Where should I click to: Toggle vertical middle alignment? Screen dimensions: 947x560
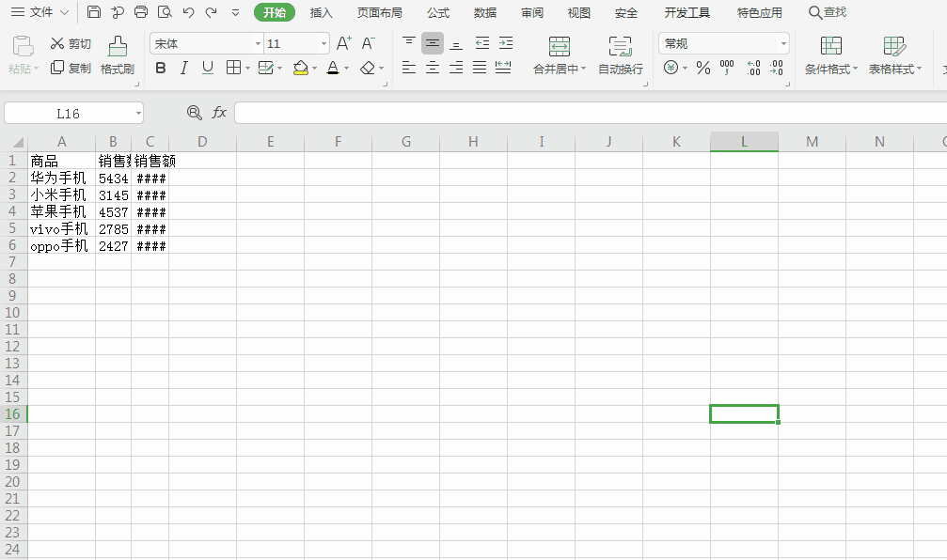[433, 43]
